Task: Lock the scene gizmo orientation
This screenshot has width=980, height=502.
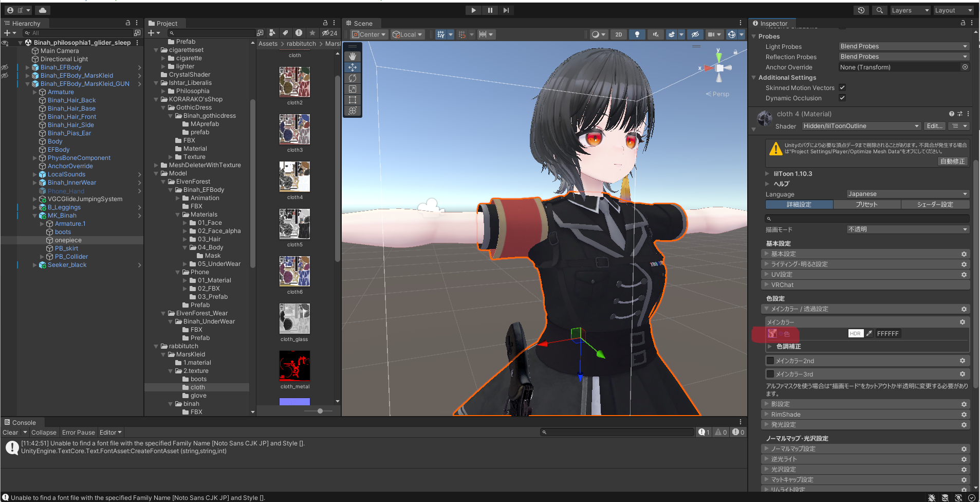Action: point(735,52)
